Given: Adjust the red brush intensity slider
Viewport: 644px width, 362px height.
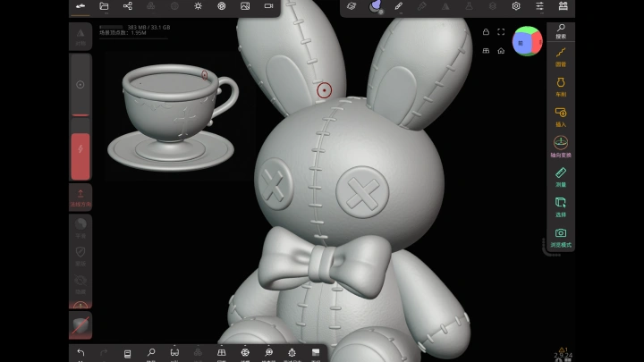Looking at the screenshot, I should coord(80,150).
